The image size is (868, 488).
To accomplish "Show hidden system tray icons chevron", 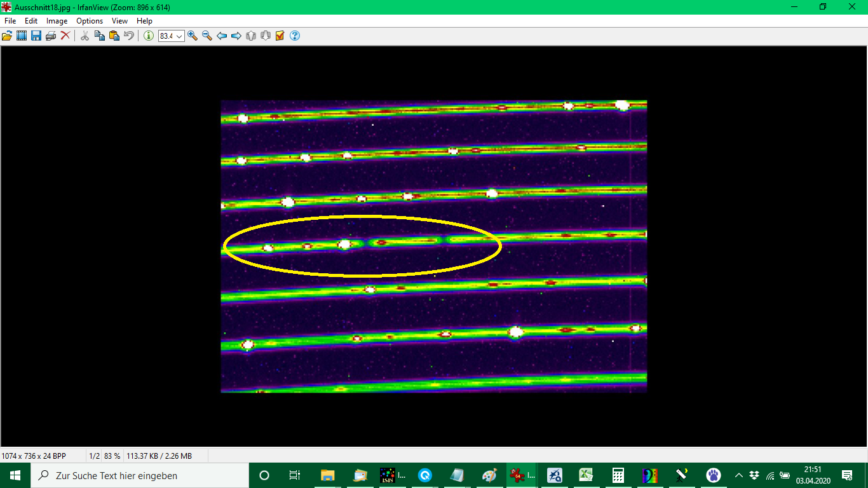I will pyautogui.click(x=739, y=475).
